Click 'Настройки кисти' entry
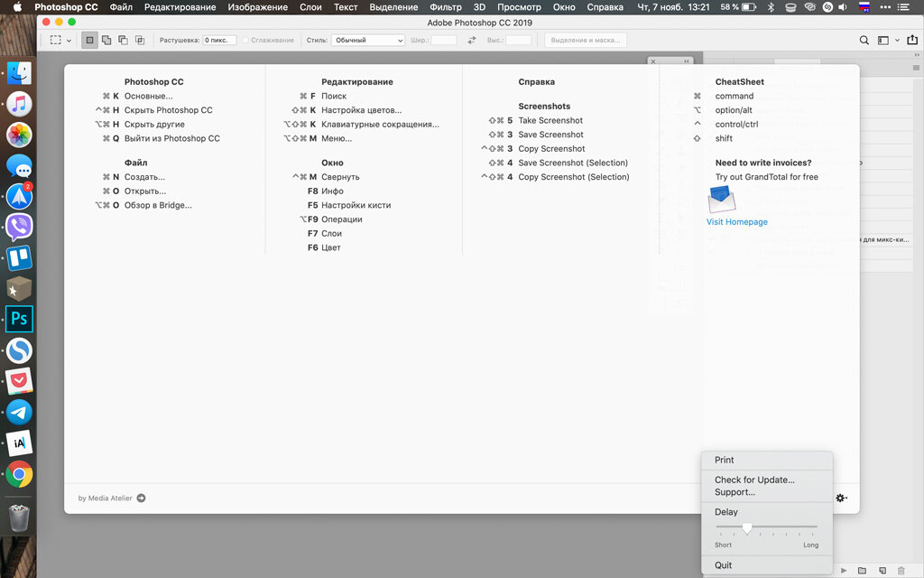 pos(356,205)
